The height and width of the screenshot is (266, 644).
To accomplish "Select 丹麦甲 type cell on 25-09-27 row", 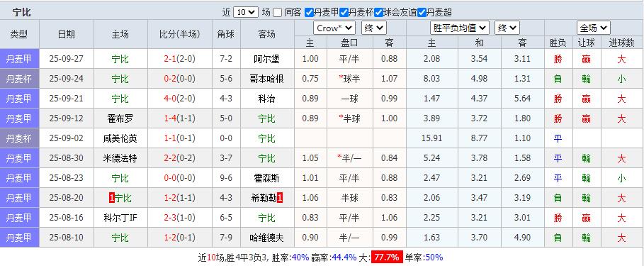I will (19, 59).
